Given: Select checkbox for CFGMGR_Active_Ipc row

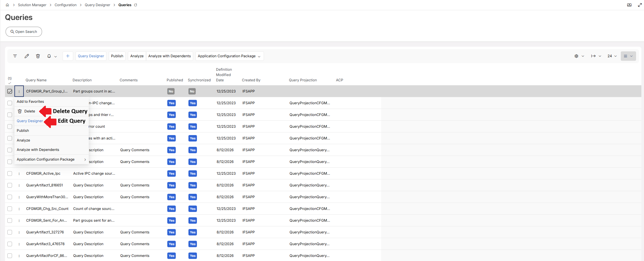Looking at the screenshot, I should tap(10, 174).
